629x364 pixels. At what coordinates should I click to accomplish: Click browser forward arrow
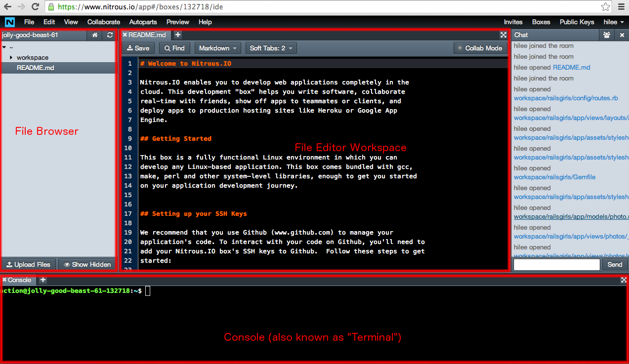coord(21,7)
